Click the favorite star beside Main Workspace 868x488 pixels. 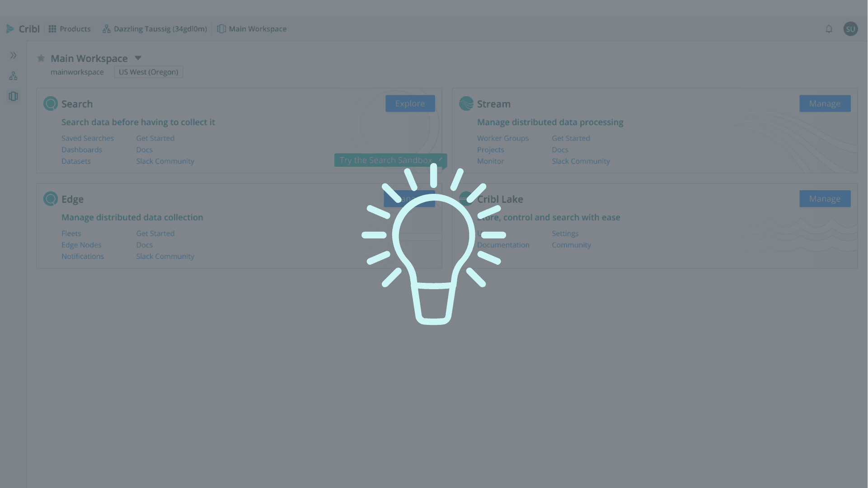[41, 58]
